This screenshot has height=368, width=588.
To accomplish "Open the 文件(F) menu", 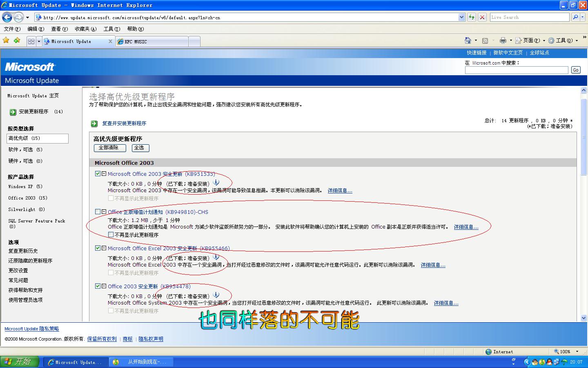I will tap(12, 29).
